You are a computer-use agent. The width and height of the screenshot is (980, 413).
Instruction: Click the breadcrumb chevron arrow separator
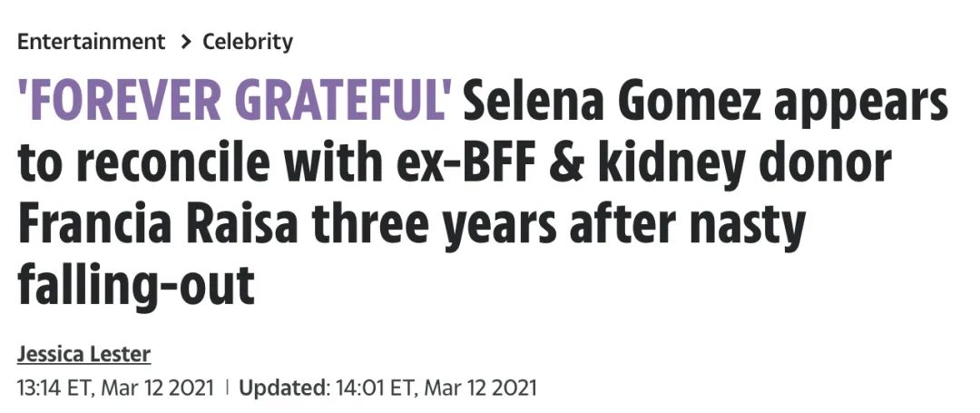[x=184, y=42]
